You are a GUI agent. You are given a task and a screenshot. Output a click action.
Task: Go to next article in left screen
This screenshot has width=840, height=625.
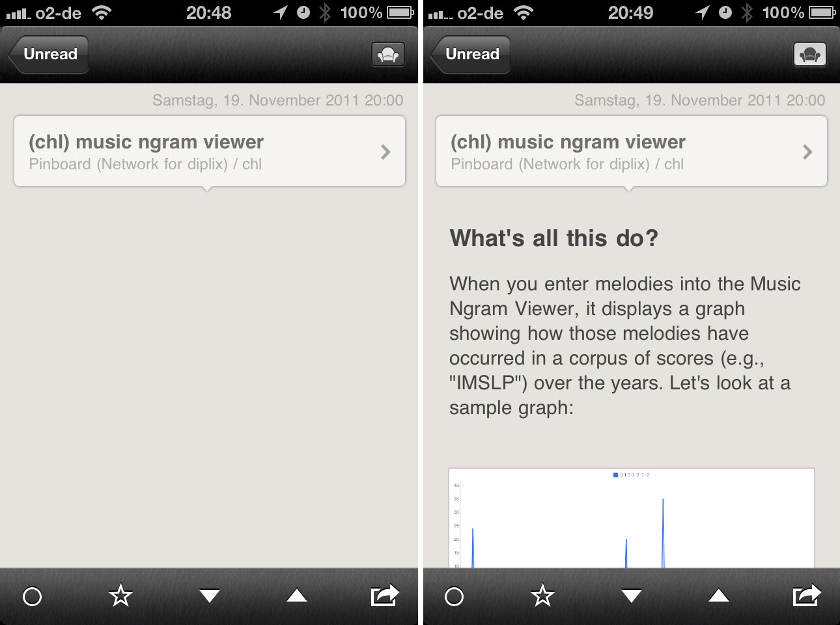pyautogui.click(x=209, y=596)
